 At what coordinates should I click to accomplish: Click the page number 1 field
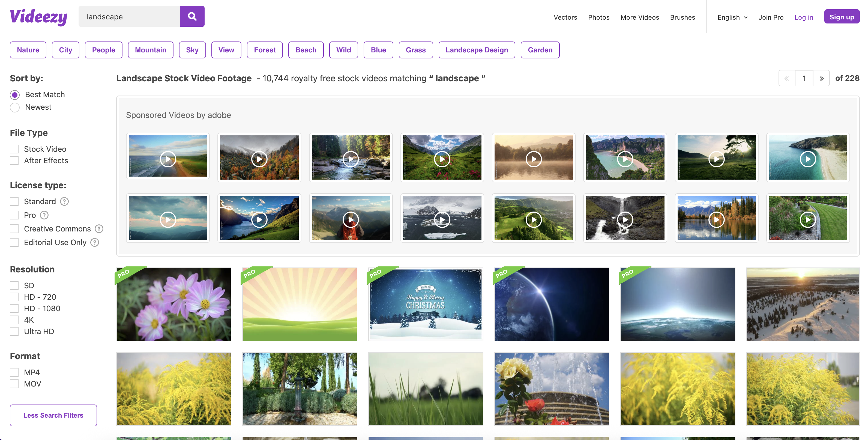coord(804,78)
